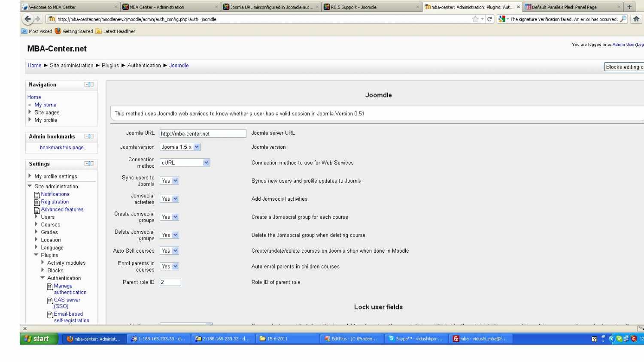This screenshot has width=644, height=362.
Task: Open the Sync users to Joomla dropdown
Action: [x=175, y=181]
